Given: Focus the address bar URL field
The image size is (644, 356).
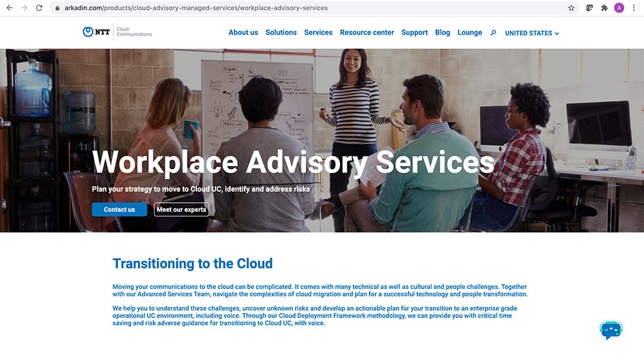Looking at the screenshot, I should click(290, 8).
